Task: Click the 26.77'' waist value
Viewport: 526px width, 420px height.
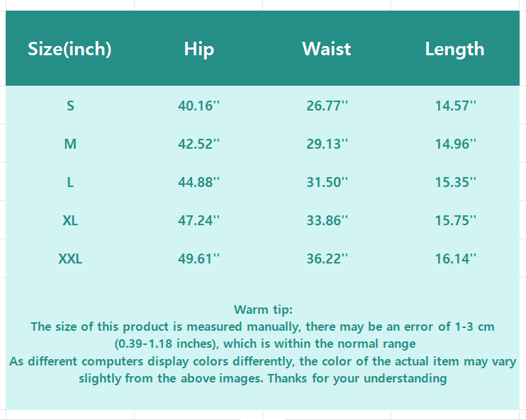Action: pyautogui.click(x=327, y=106)
